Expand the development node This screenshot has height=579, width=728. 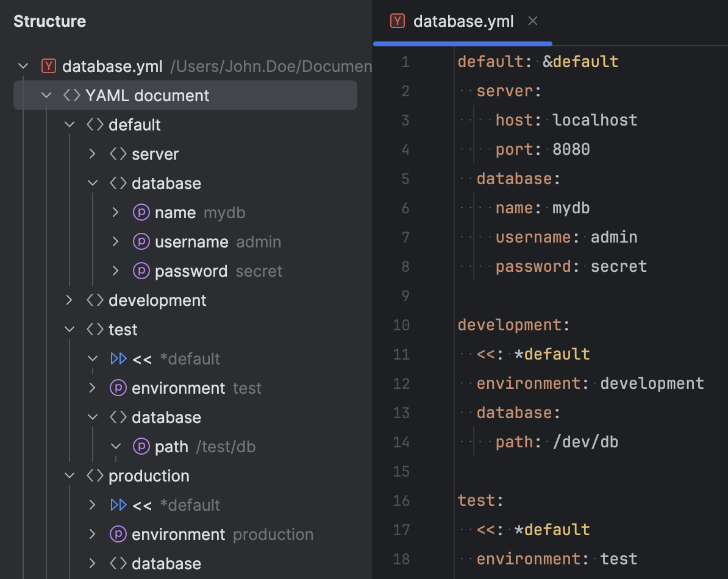(69, 300)
